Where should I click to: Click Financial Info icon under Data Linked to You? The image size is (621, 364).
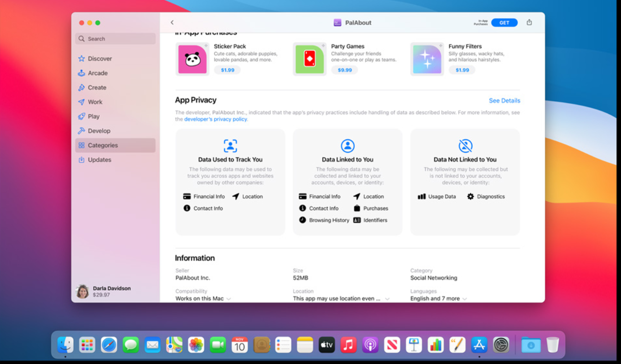click(303, 196)
